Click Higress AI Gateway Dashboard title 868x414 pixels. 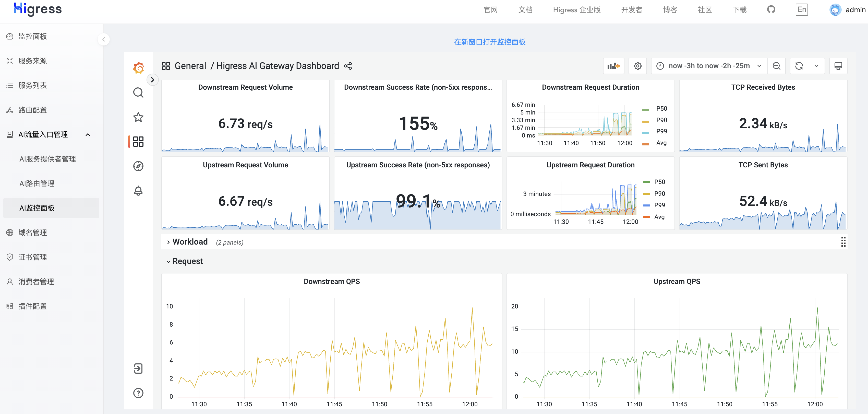click(x=278, y=66)
